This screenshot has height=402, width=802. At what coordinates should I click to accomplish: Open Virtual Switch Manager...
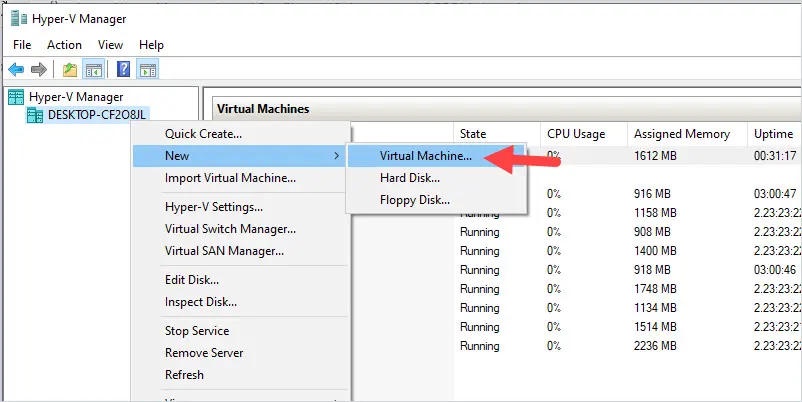[x=240, y=229]
